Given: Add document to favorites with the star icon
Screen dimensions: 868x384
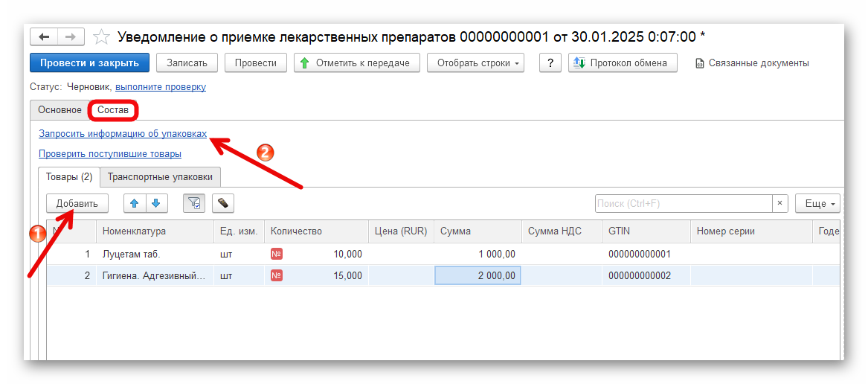Looking at the screenshot, I should (101, 37).
